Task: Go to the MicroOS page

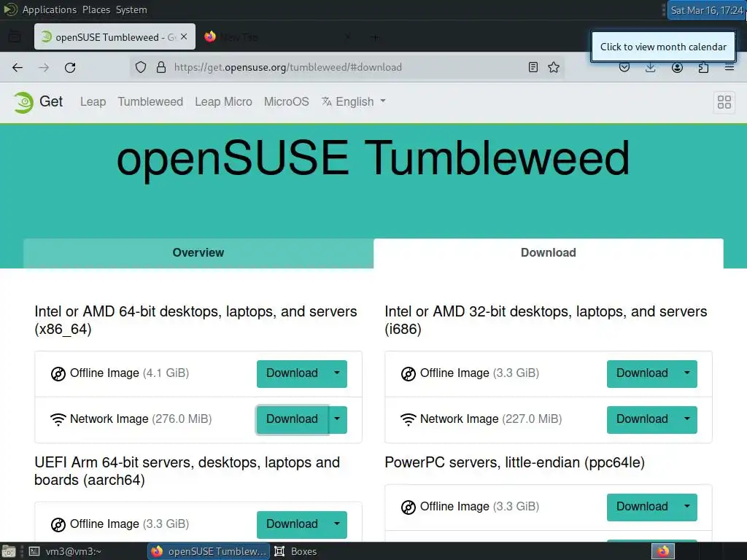Action: 286,102
